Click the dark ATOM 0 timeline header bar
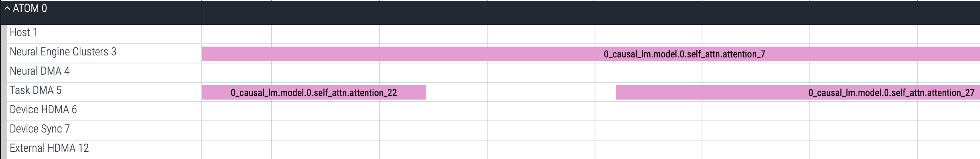This screenshot has width=980, height=159. tap(591, 13)
